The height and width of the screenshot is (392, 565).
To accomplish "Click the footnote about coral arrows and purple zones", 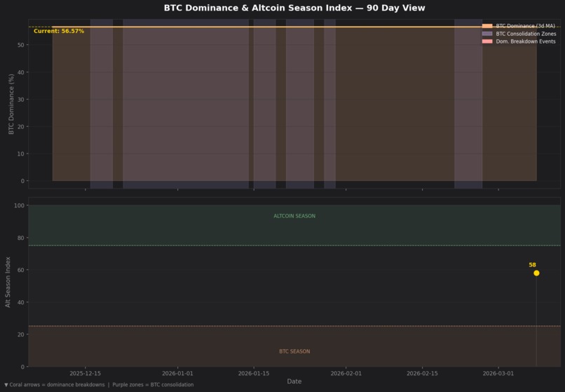I will click(x=99, y=385).
